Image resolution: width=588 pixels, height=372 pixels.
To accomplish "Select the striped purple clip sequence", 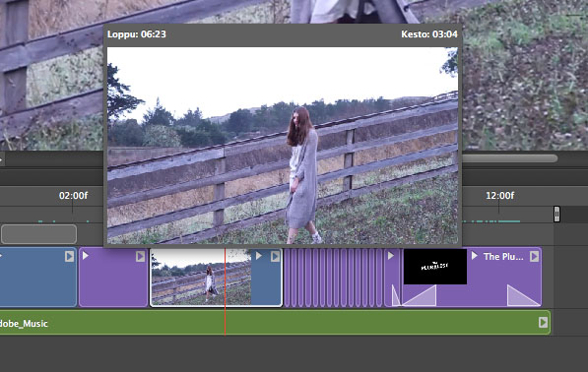I will point(333,278).
